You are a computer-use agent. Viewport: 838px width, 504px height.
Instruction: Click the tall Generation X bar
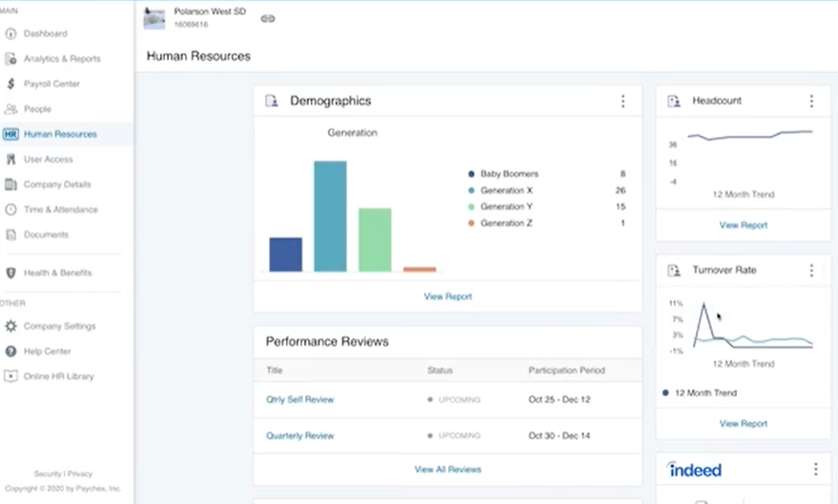[x=330, y=216]
